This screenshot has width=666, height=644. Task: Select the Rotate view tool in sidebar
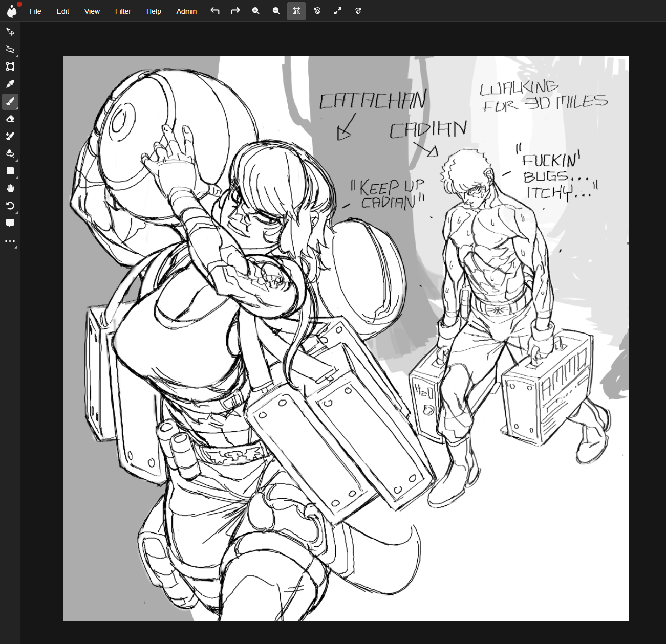(10, 206)
